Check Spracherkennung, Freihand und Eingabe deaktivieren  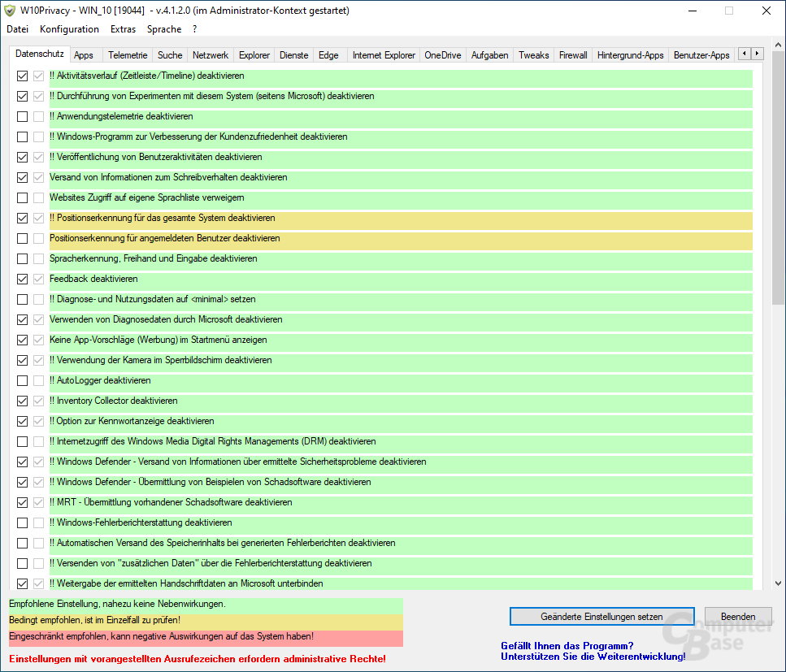[x=22, y=258]
